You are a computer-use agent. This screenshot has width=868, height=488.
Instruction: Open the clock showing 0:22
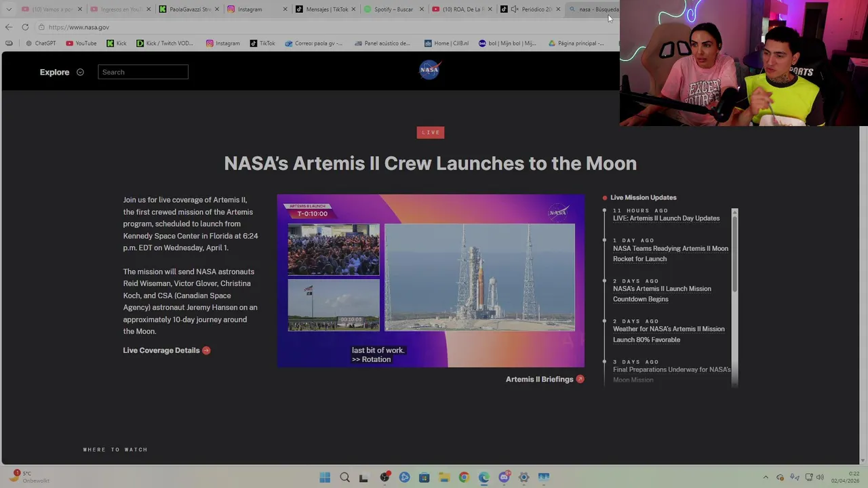[845, 477]
